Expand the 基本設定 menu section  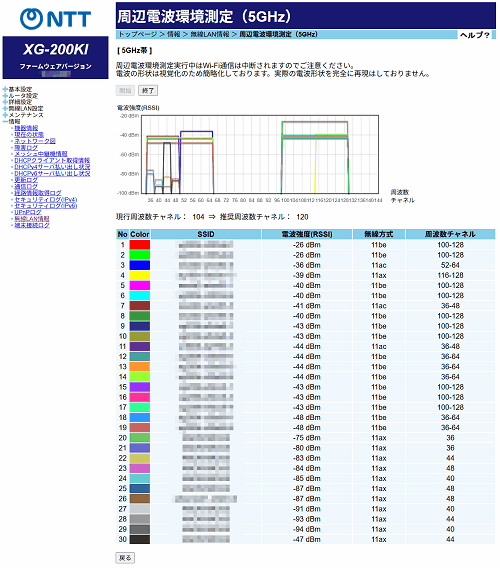click(x=18, y=89)
